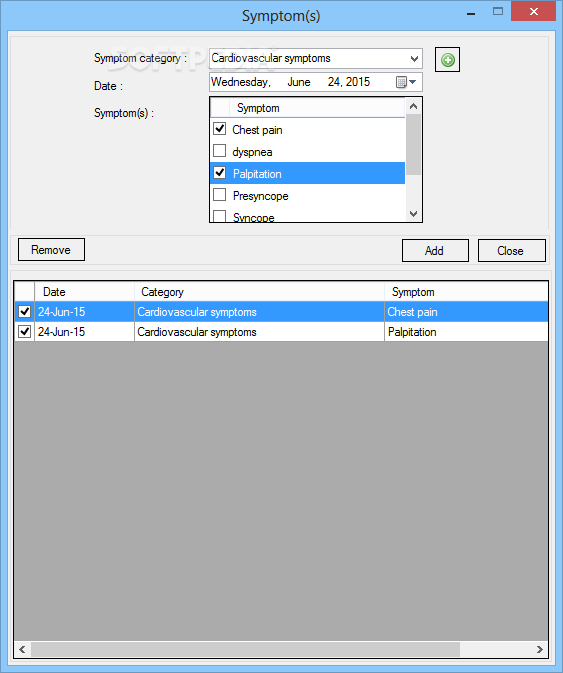
Task: Toggle the Chest pain checkbox
Action: pyautogui.click(x=220, y=129)
